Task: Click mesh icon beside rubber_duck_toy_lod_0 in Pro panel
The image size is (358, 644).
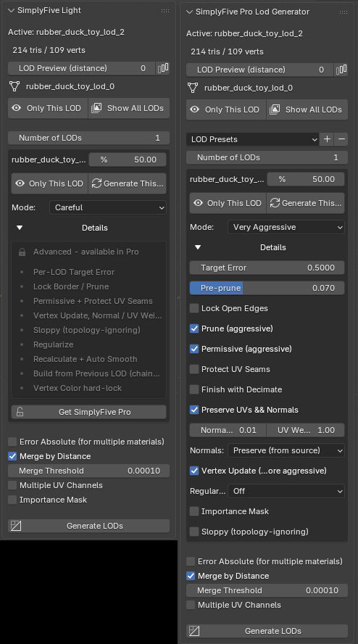Action: pyautogui.click(x=193, y=88)
